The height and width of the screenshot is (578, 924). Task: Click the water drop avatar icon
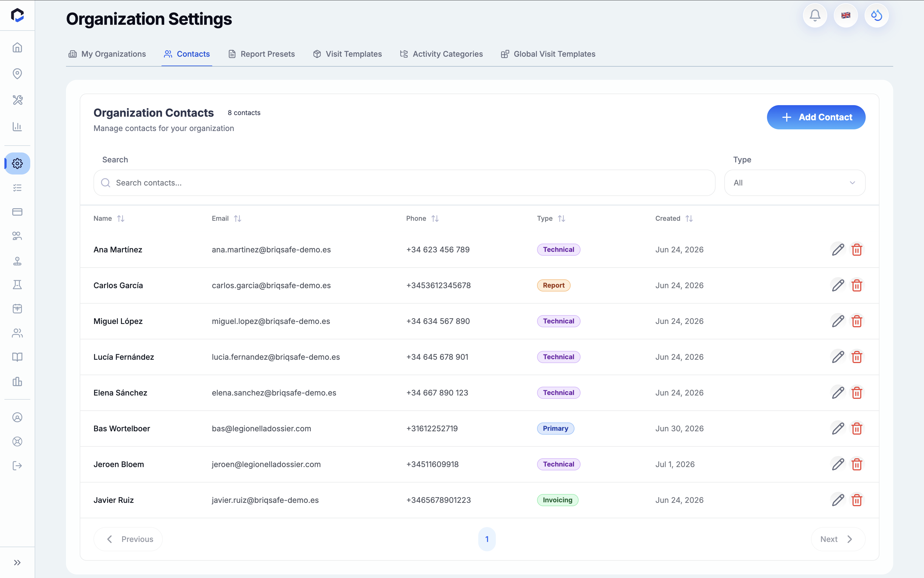(876, 16)
